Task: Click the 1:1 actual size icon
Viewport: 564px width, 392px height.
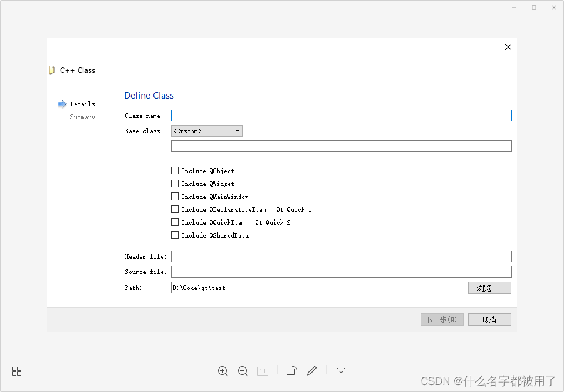Action: (x=263, y=371)
